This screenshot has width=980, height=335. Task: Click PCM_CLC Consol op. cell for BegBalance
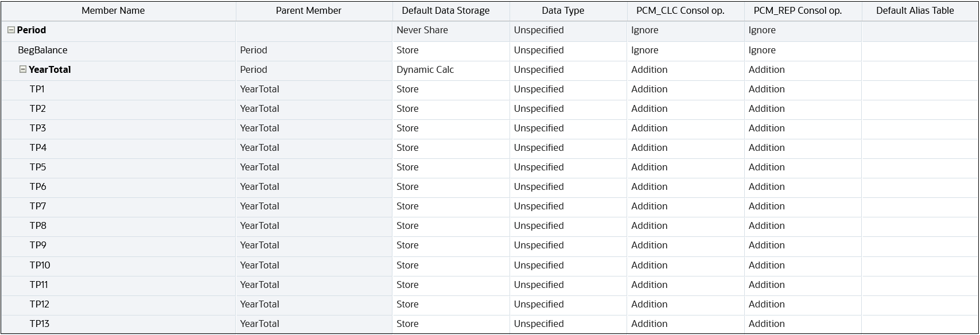(645, 50)
